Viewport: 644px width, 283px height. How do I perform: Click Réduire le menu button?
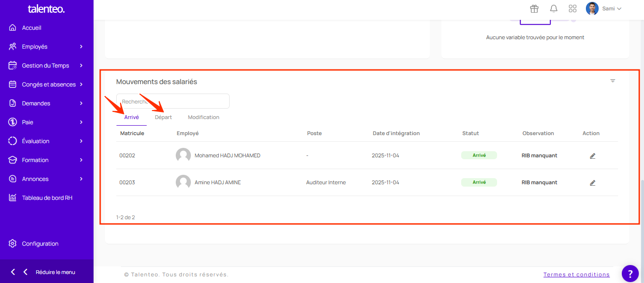point(47,272)
